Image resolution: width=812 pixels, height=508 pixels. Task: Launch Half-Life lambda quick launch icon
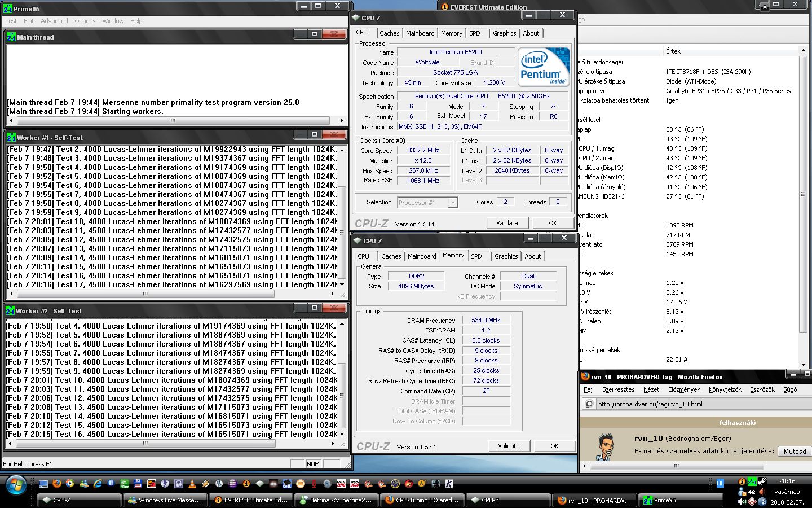coord(422,484)
